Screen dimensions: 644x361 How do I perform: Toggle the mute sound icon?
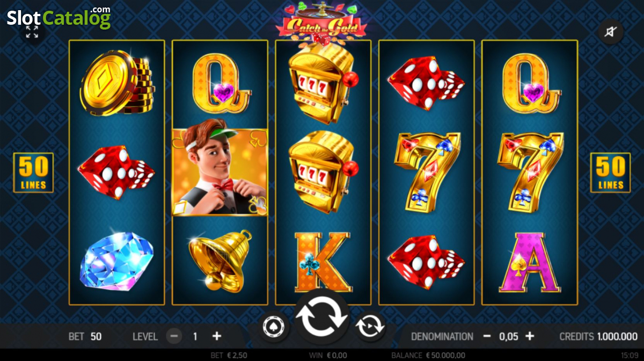pyautogui.click(x=610, y=32)
